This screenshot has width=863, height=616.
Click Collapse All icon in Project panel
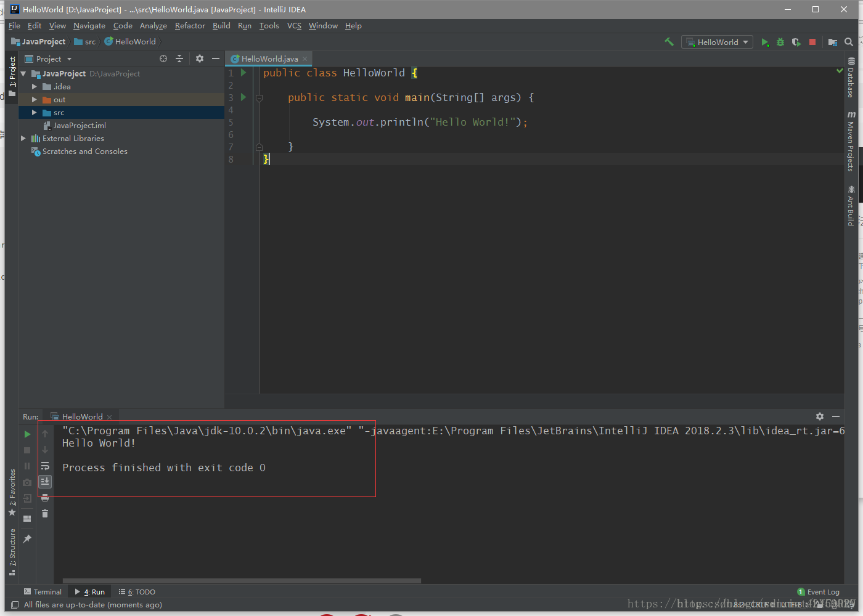[x=179, y=59]
